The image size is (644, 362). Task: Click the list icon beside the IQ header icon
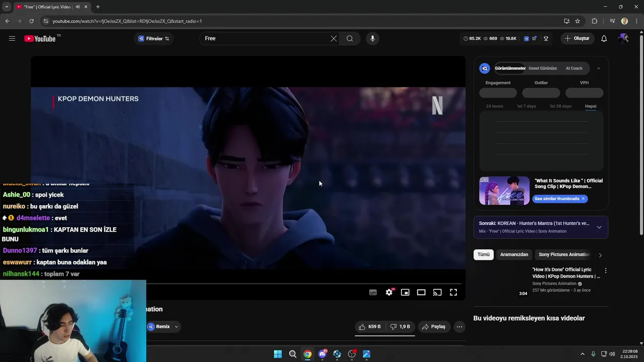(x=534, y=39)
